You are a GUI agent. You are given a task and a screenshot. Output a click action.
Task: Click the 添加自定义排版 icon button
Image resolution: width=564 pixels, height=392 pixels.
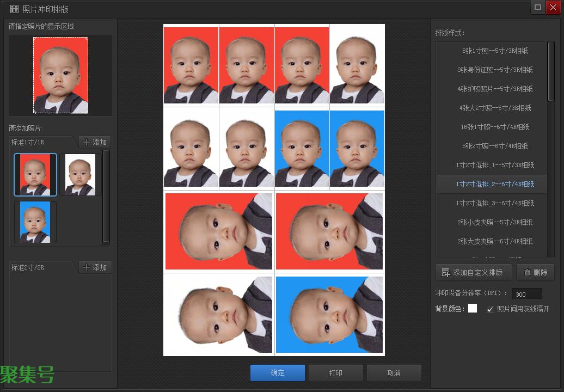(474, 272)
